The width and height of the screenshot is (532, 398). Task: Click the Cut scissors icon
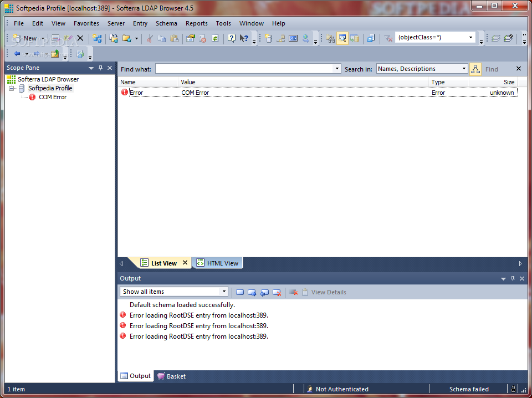149,38
